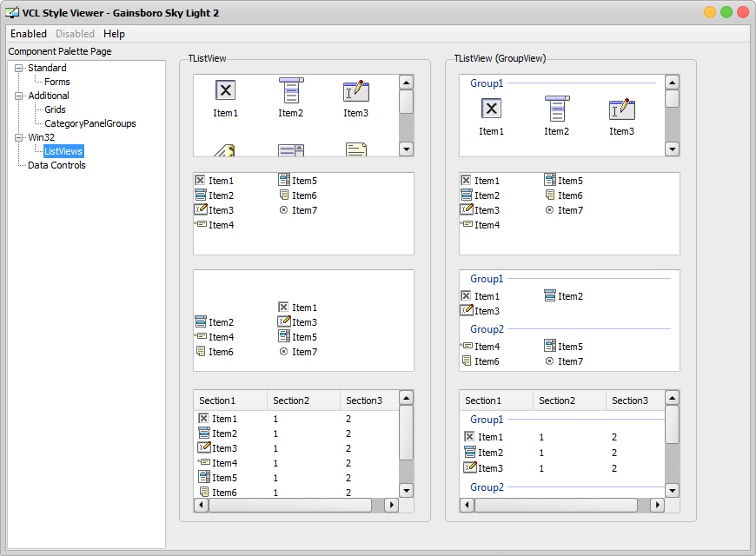Click Section3 column header in GroupView report

635,400
